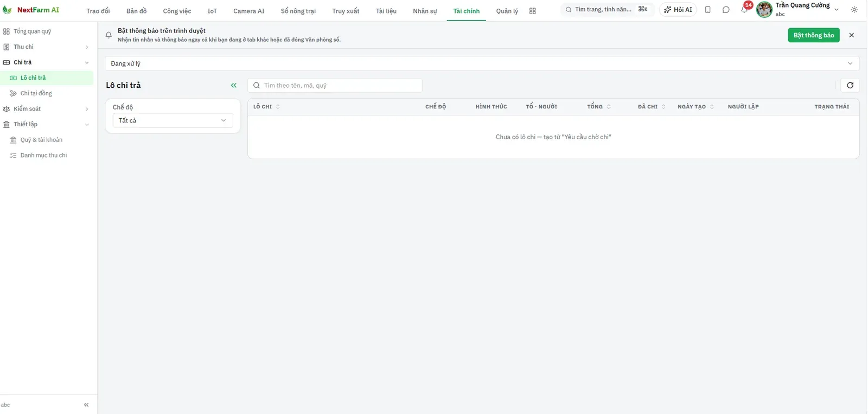This screenshot has width=868, height=414.
Task: Click the user avatar picture
Action: [x=764, y=10]
